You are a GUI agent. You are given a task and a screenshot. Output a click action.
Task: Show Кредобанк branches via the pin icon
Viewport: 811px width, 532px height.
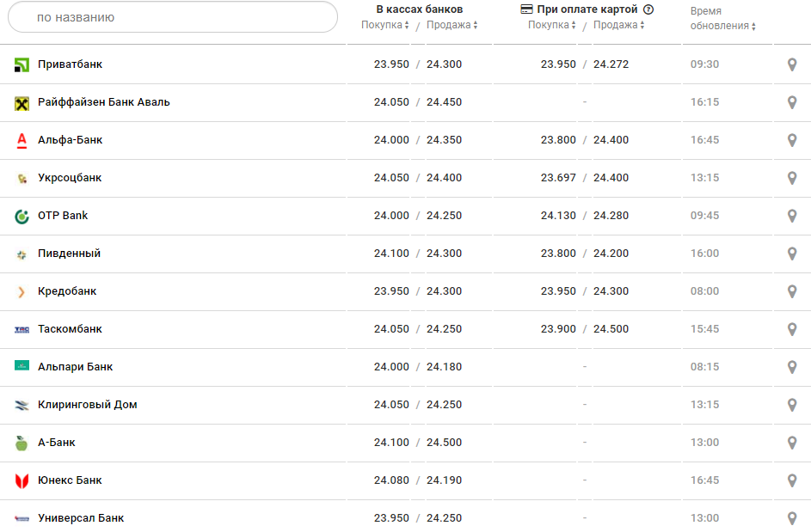(x=792, y=291)
